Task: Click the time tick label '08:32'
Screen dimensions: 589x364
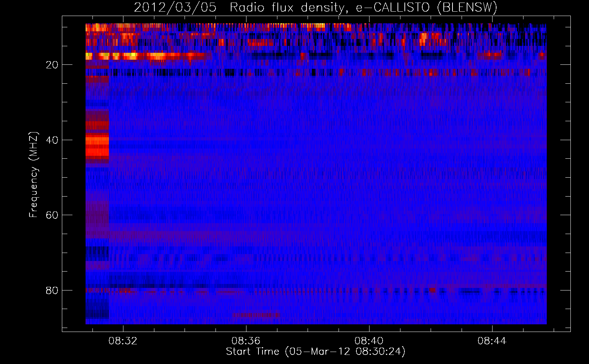Action: coord(123,341)
